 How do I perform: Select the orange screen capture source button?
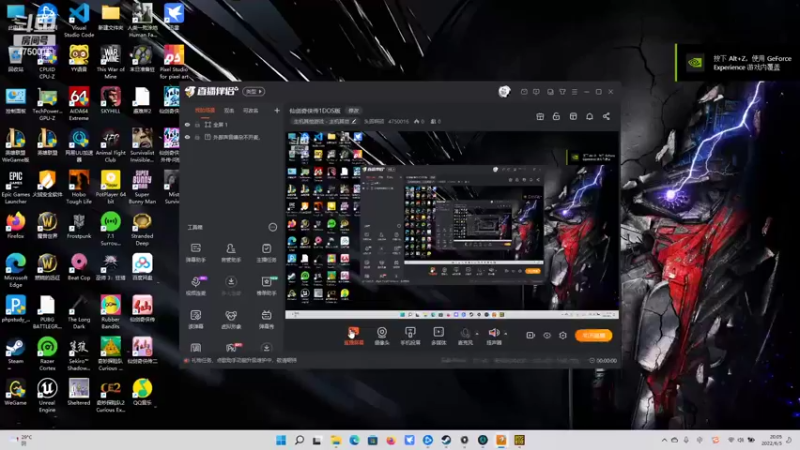(354, 336)
